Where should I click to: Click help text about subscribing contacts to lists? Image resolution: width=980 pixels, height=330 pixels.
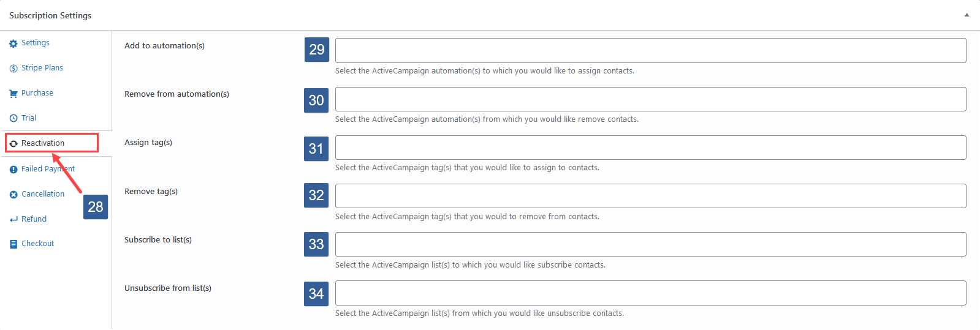tap(470, 265)
